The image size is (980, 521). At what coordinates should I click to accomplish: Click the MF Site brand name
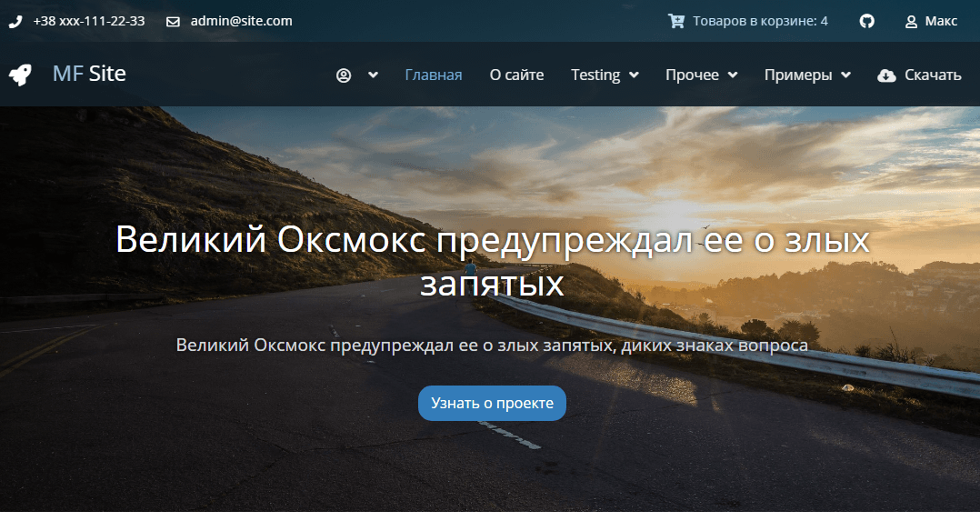click(x=89, y=74)
